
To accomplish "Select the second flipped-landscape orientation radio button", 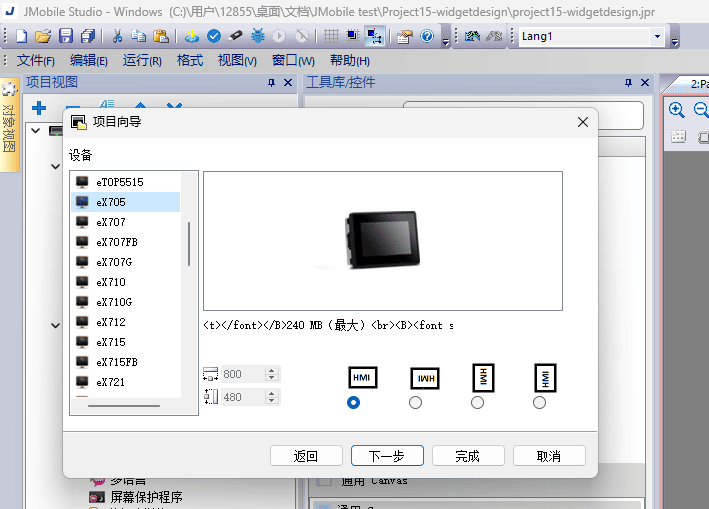I will tap(416, 402).
